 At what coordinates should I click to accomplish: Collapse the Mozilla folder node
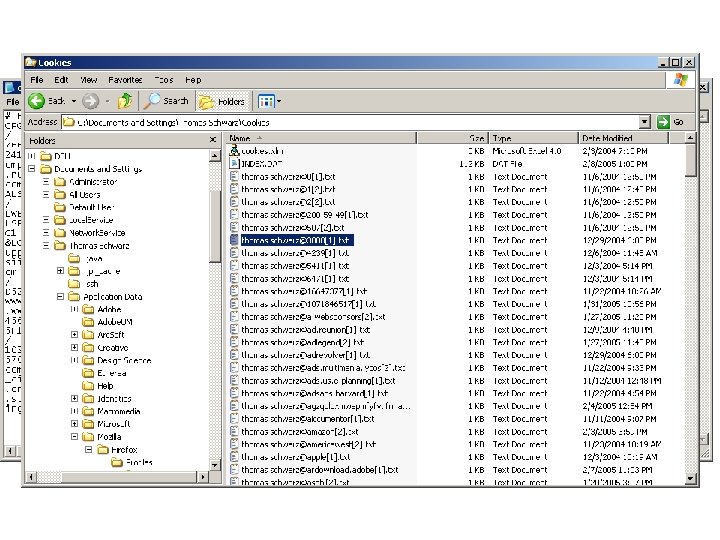pos(74,437)
